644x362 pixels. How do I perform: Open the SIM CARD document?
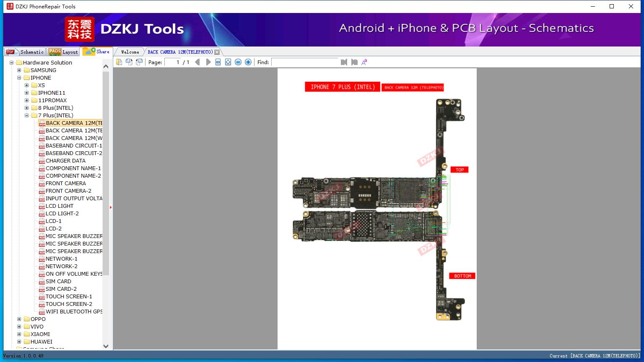click(x=58, y=281)
